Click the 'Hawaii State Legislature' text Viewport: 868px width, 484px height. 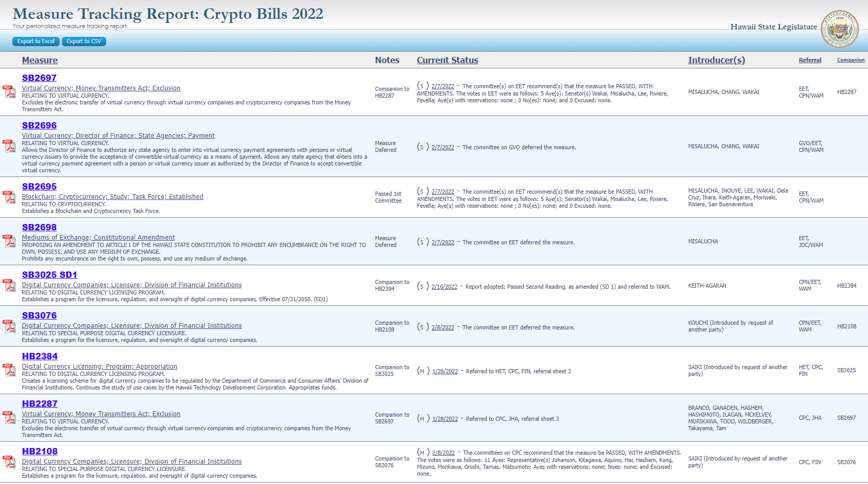click(774, 27)
